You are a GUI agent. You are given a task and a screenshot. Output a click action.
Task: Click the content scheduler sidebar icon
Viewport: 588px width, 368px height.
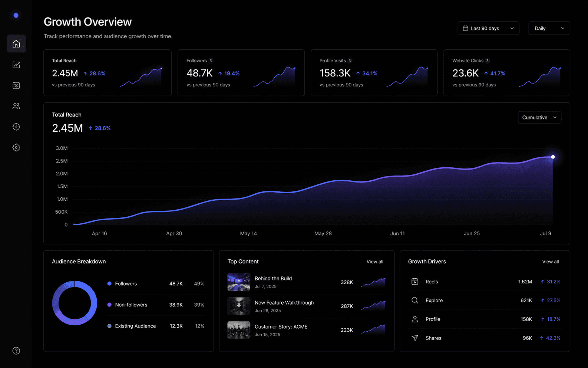pyautogui.click(x=16, y=85)
